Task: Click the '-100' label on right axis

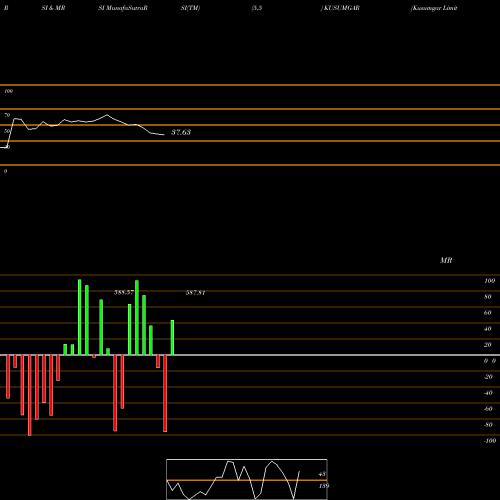Action: tap(490, 441)
